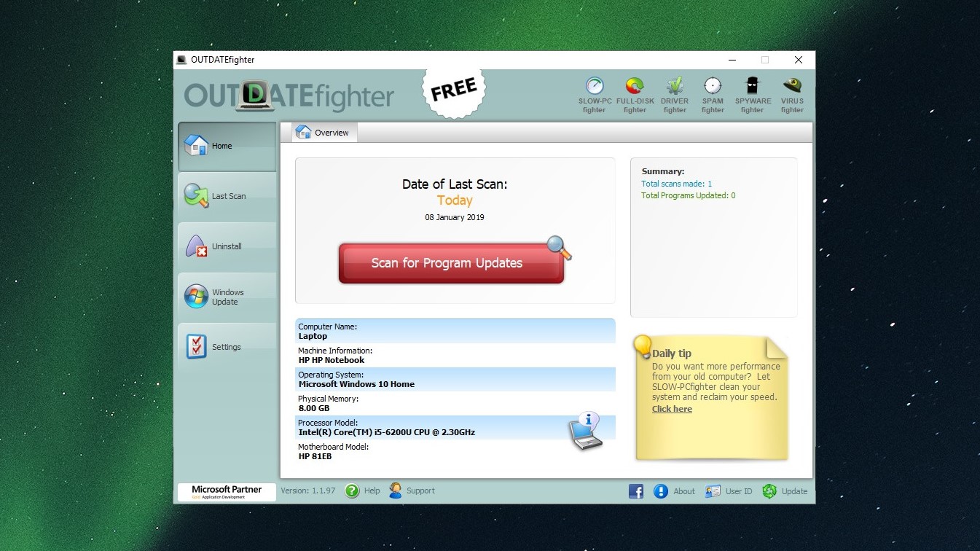
Task: Select the Overview tab
Action: (324, 133)
